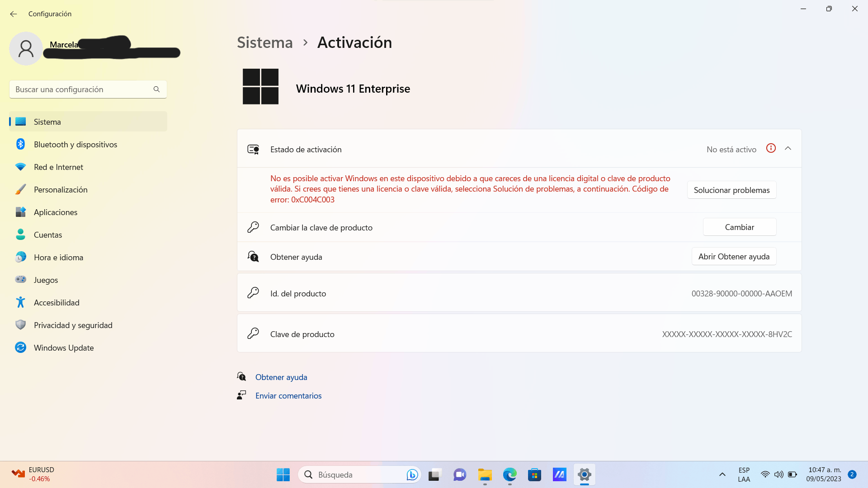Open the EURUSD widget on taskbar
Image resolution: width=868 pixels, height=488 pixels.
click(x=33, y=474)
